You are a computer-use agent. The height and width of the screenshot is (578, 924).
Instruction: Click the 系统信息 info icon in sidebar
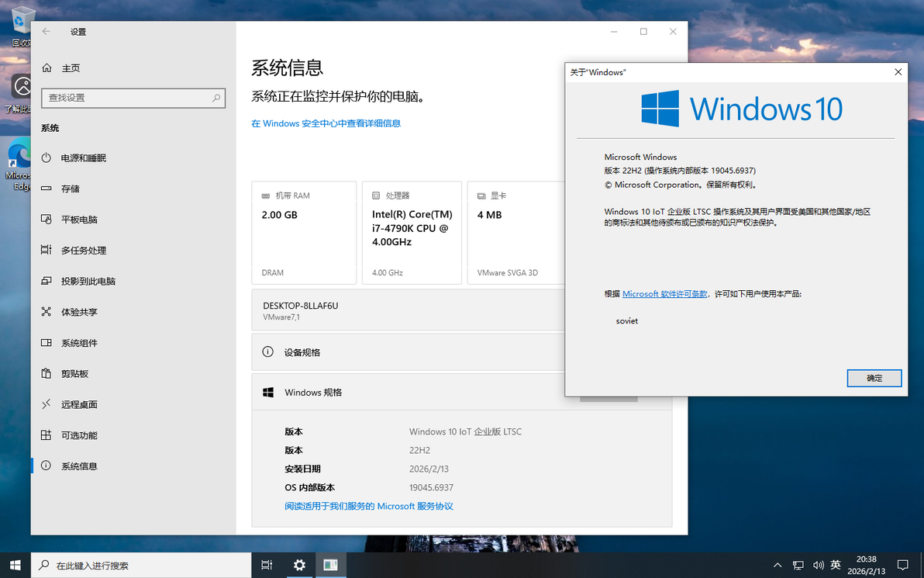pos(46,466)
